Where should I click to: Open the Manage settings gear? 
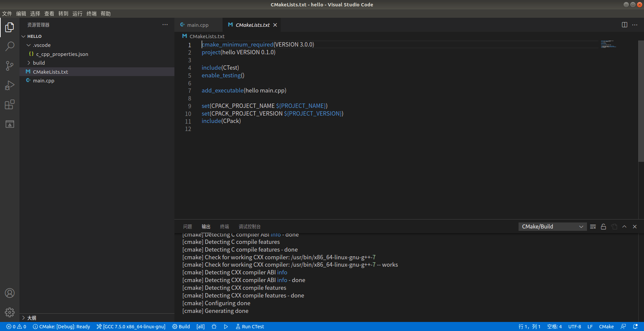(10, 313)
